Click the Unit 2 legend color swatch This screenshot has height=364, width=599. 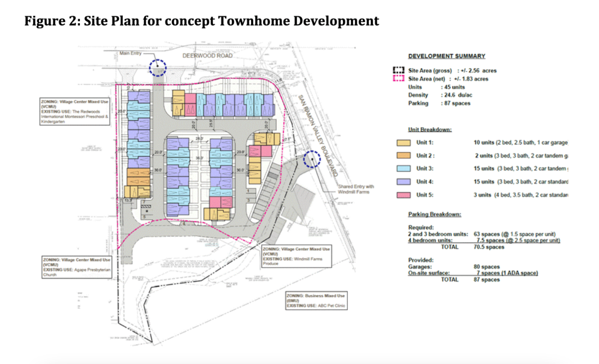(403, 156)
